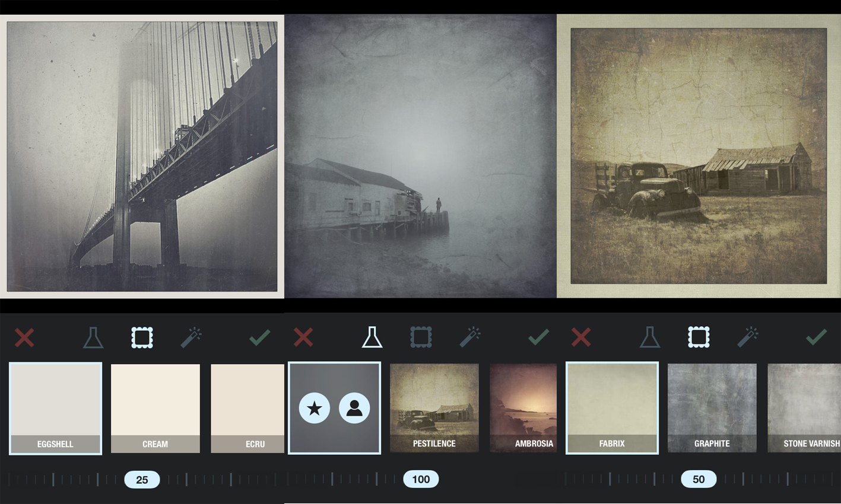This screenshot has height=504, width=841.
Task: Choose the Eggshell color swatch
Action: pos(56,408)
